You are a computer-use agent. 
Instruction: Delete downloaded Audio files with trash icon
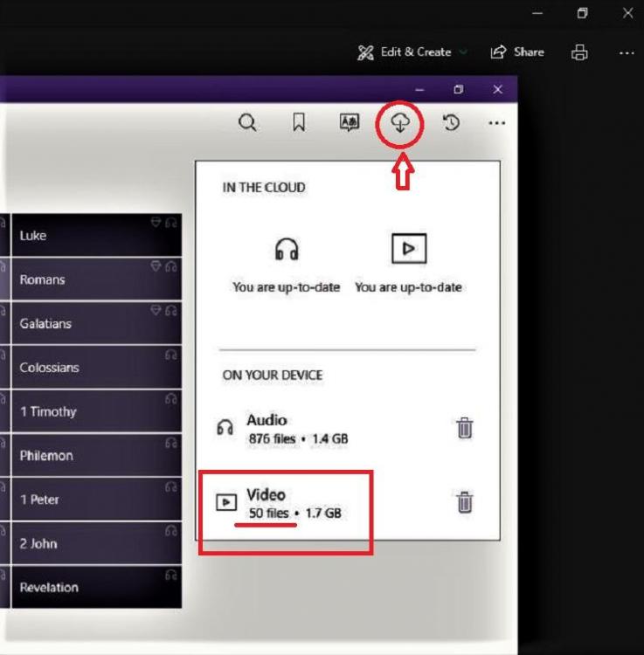(465, 428)
